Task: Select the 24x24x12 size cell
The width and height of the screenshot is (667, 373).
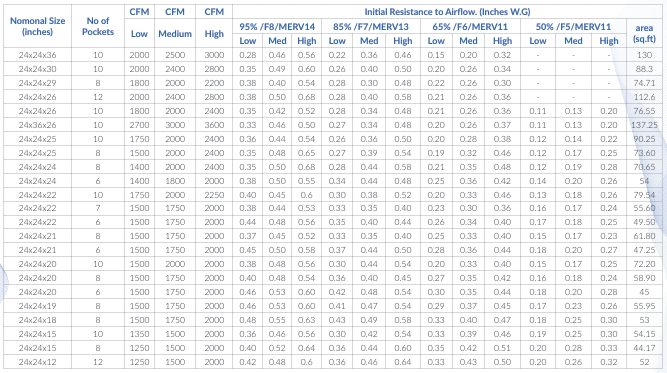Action: [37, 362]
